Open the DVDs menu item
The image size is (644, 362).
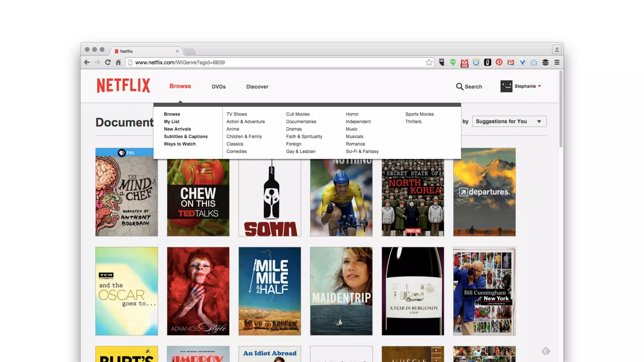tap(219, 87)
